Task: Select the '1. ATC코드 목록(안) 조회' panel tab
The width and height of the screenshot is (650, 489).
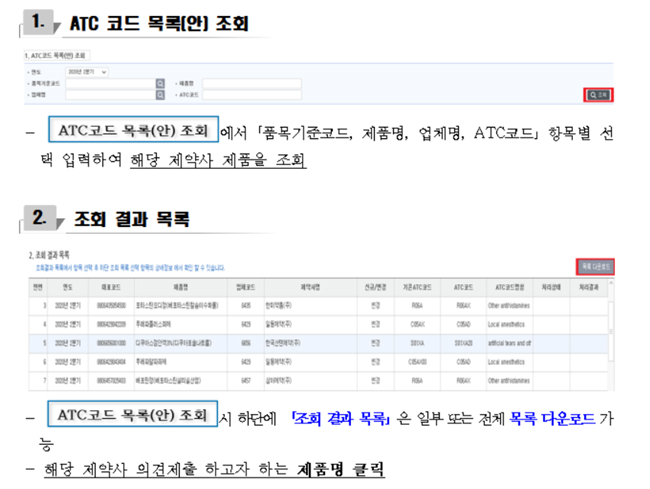Action: coord(55,55)
